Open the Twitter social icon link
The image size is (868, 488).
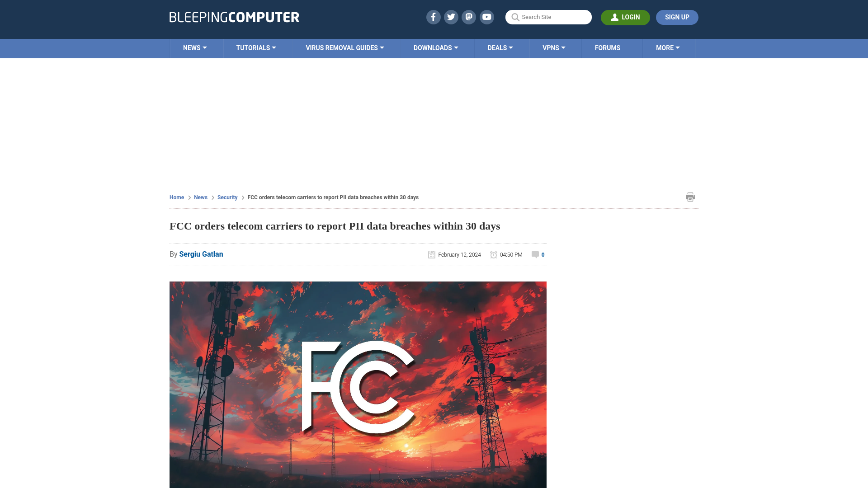451,17
